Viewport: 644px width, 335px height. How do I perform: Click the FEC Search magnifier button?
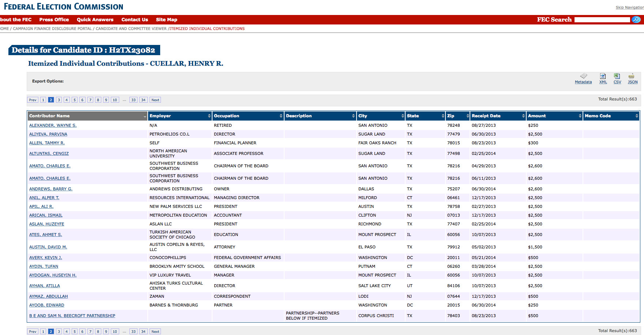[x=636, y=20]
